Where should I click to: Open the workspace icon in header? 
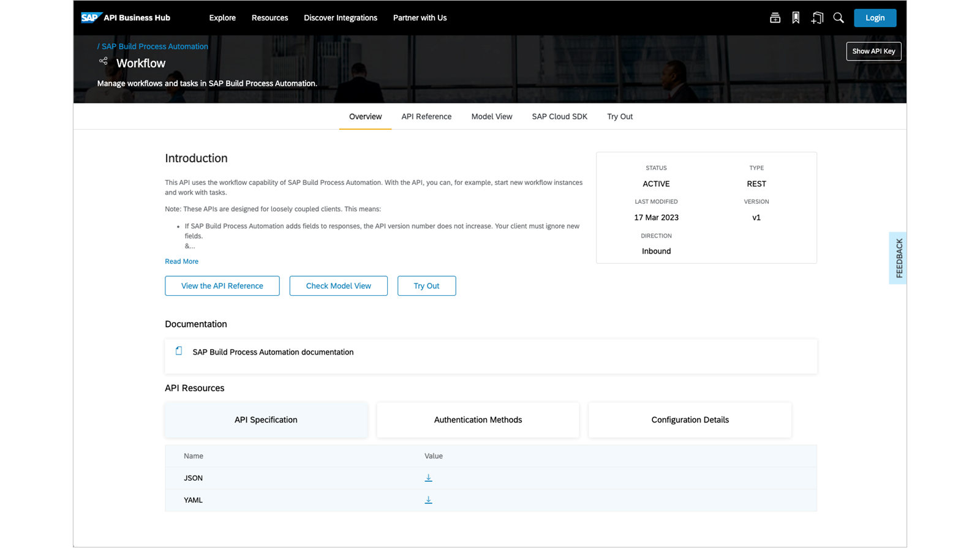tap(775, 18)
